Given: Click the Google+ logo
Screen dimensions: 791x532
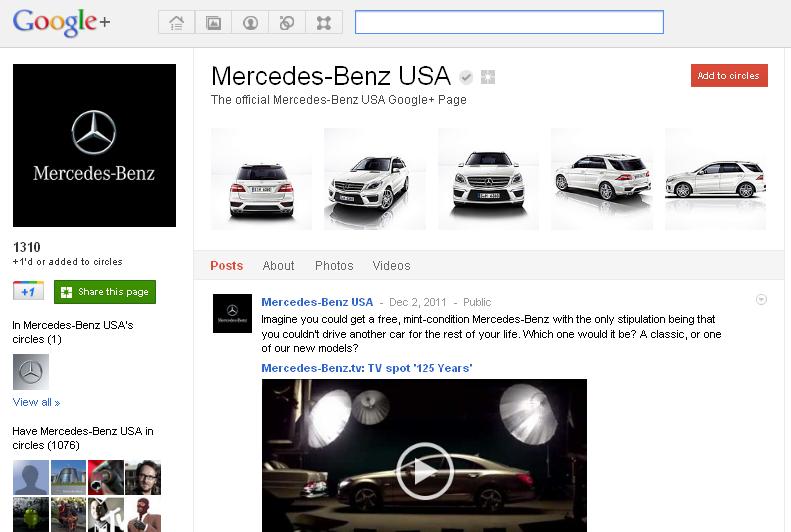Looking at the screenshot, I should 60,22.
